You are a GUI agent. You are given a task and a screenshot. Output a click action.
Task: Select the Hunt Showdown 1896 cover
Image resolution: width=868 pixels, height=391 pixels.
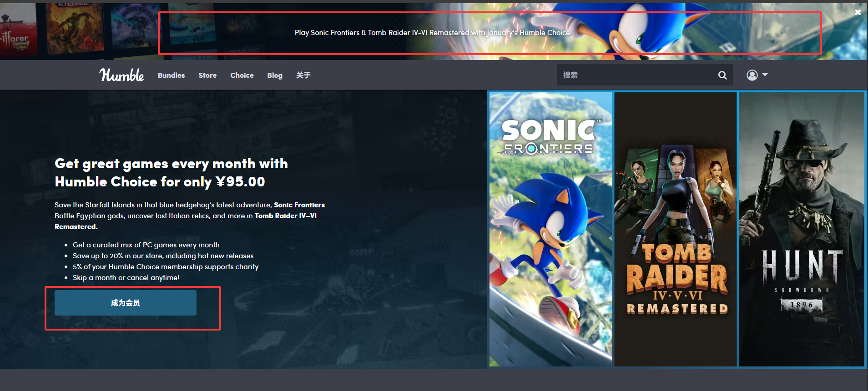802,229
